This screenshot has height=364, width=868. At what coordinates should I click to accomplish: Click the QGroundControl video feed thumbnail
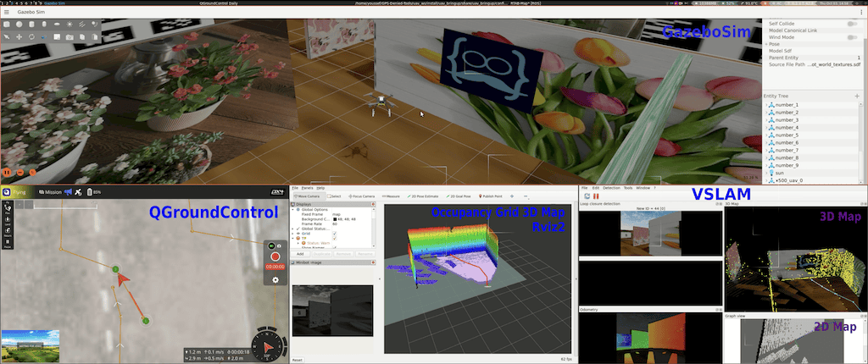[30, 345]
